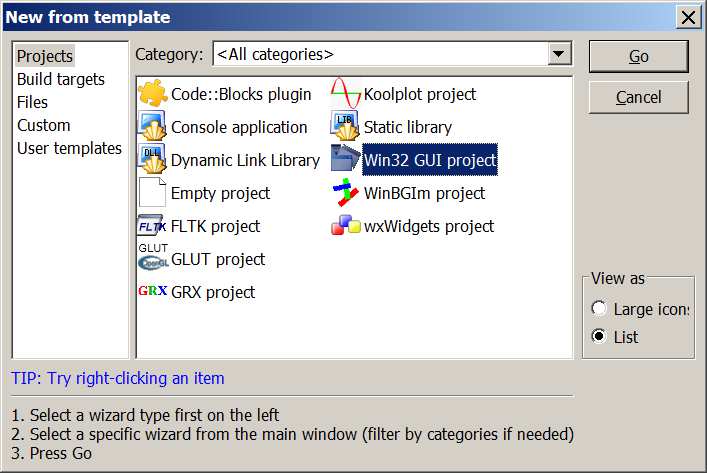The image size is (707, 473).
Task: Open the Category dropdown arrow
Action: tap(559, 54)
